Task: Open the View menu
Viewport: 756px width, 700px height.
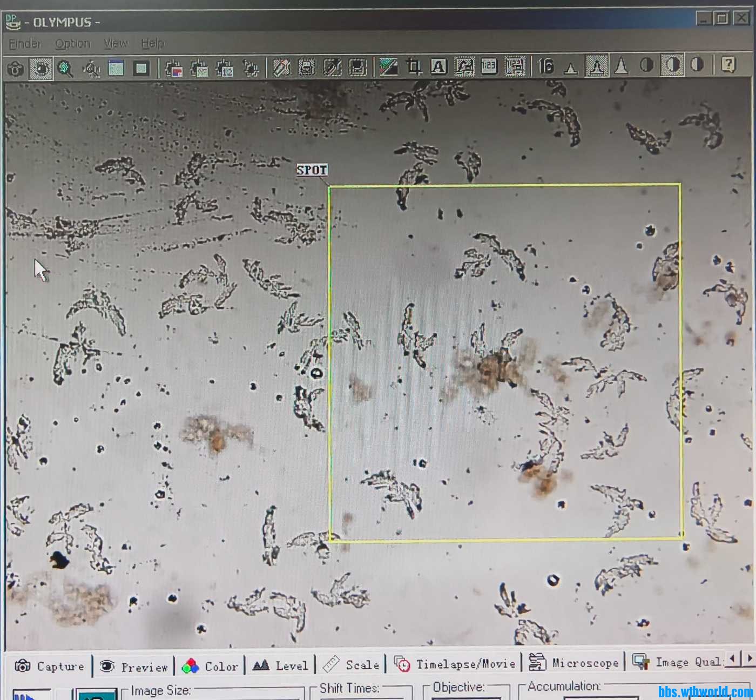Action: pos(116,43)
